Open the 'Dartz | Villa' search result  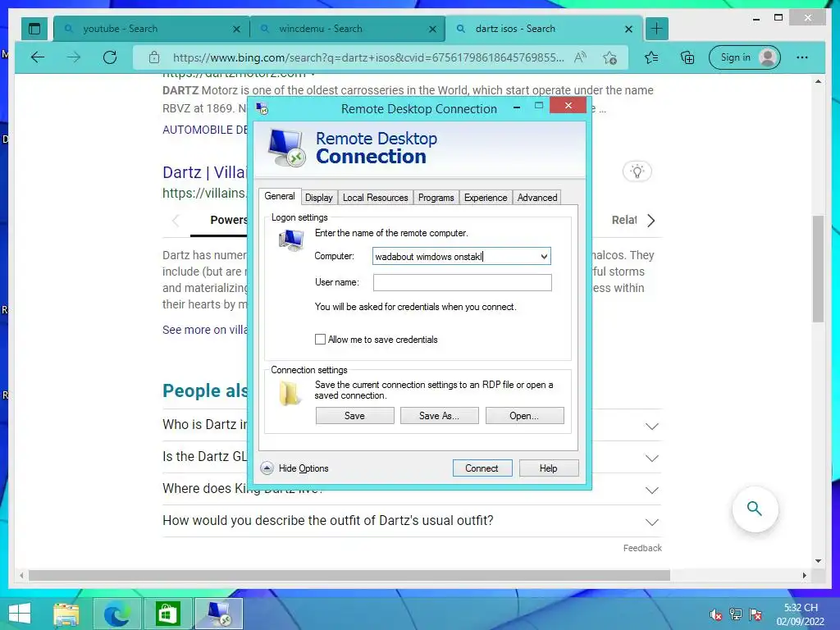(x=204, y=172)
